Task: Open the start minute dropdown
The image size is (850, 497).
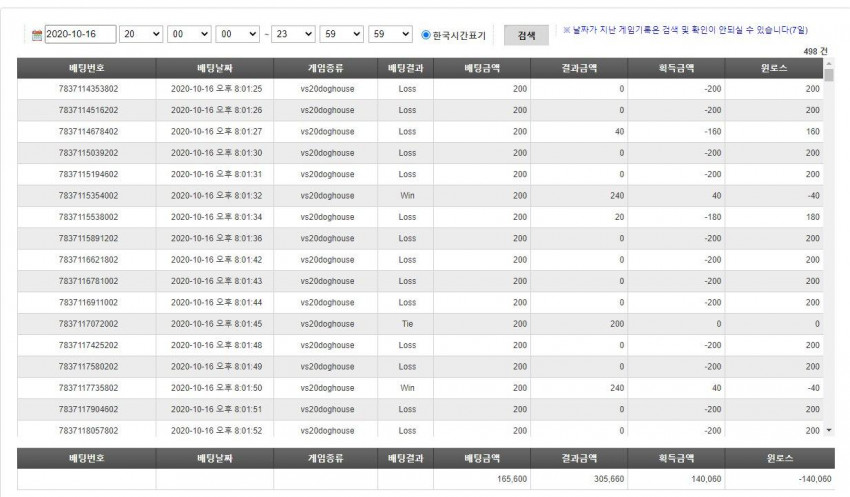Action: pyautogui.click(x=189, y=34)
